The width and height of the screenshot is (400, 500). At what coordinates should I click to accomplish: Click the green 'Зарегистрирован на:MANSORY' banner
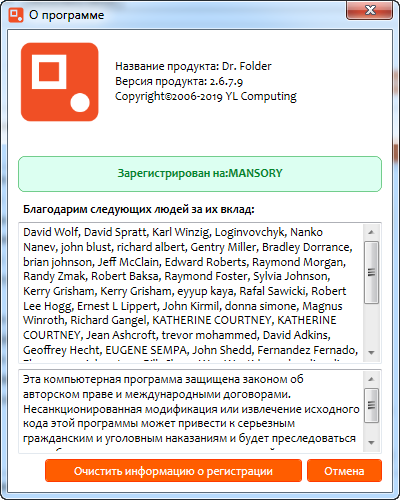point(200,174)
